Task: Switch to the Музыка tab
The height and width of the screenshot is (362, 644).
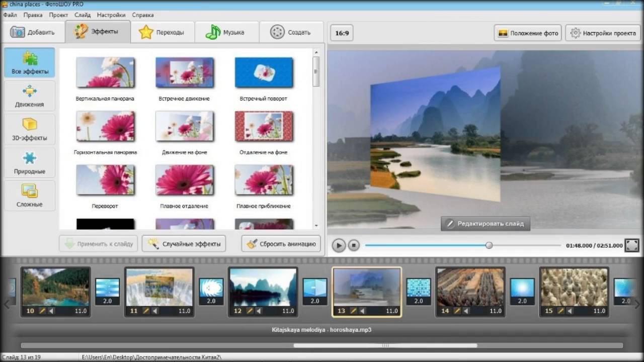Action: (226, 32)
